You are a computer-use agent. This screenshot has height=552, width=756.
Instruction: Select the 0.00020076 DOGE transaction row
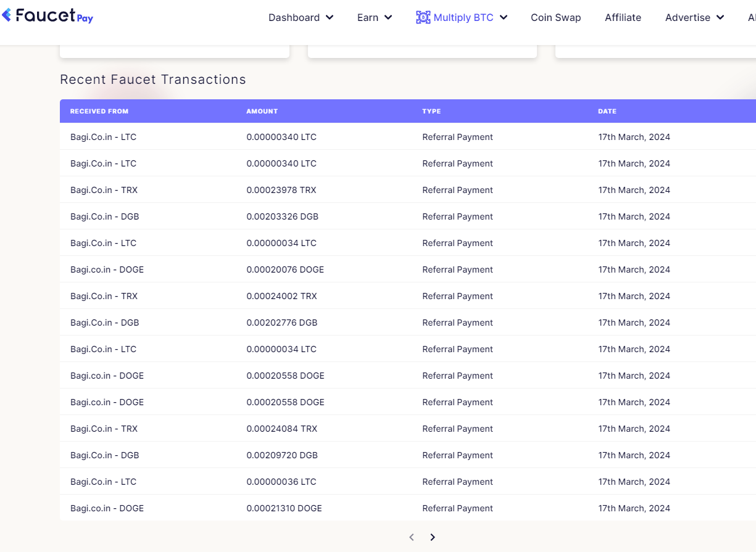click(x=408, y=270)
